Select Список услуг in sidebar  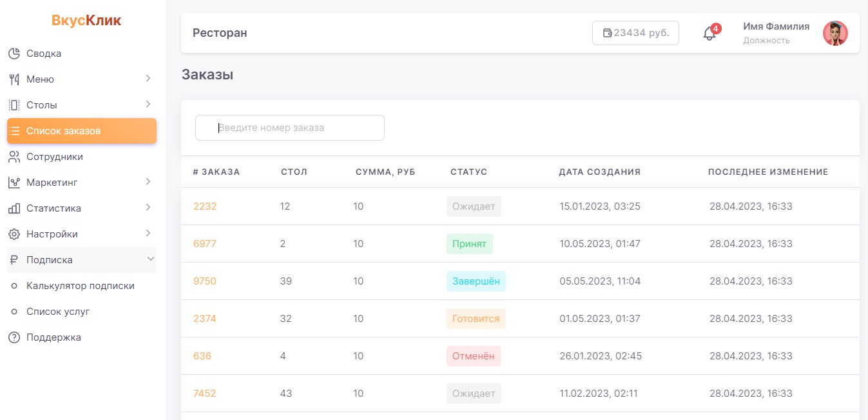point(58,312)
